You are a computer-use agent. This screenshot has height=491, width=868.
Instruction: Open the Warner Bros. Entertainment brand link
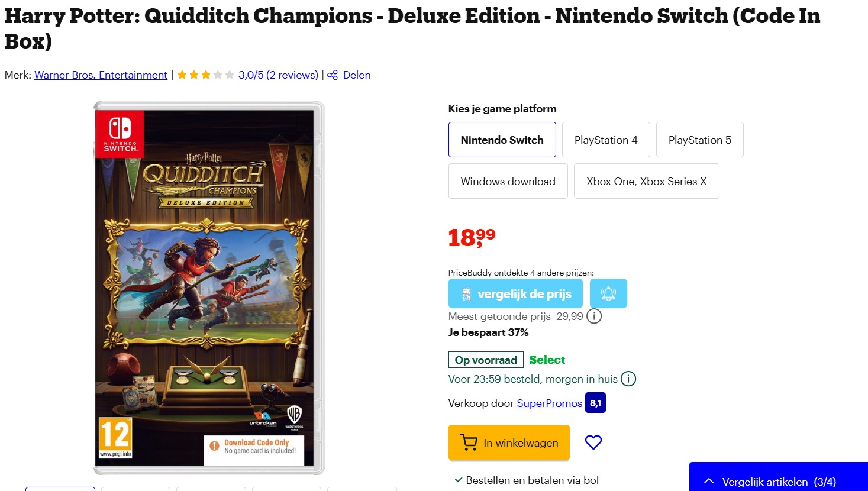(x=101, y=75)
